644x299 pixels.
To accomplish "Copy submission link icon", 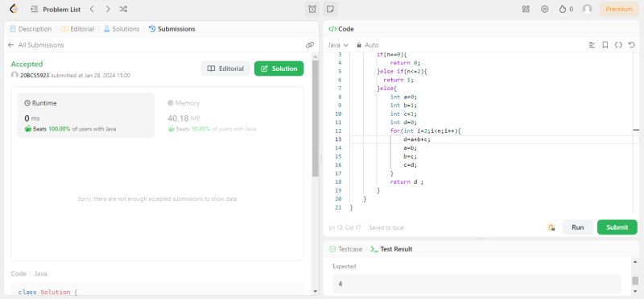I will pyautogui.click(x=310, y=45).
